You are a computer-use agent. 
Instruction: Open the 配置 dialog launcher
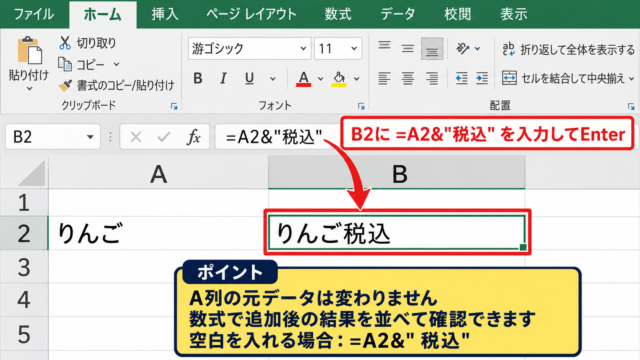point(631,107)
